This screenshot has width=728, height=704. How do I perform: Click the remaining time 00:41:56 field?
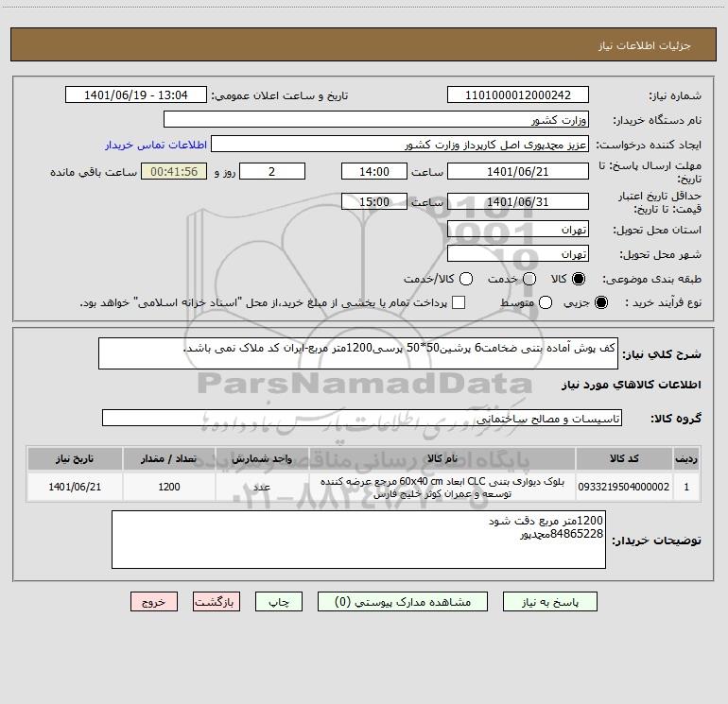pos(174,171)
